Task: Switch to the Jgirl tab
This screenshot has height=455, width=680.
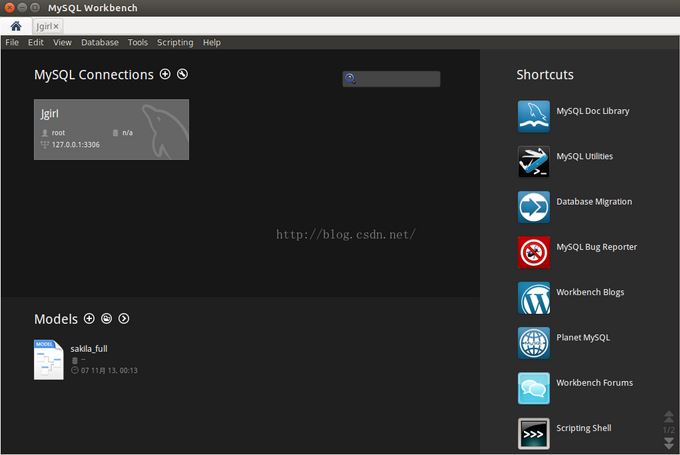Action: click(x=44, y=26)
